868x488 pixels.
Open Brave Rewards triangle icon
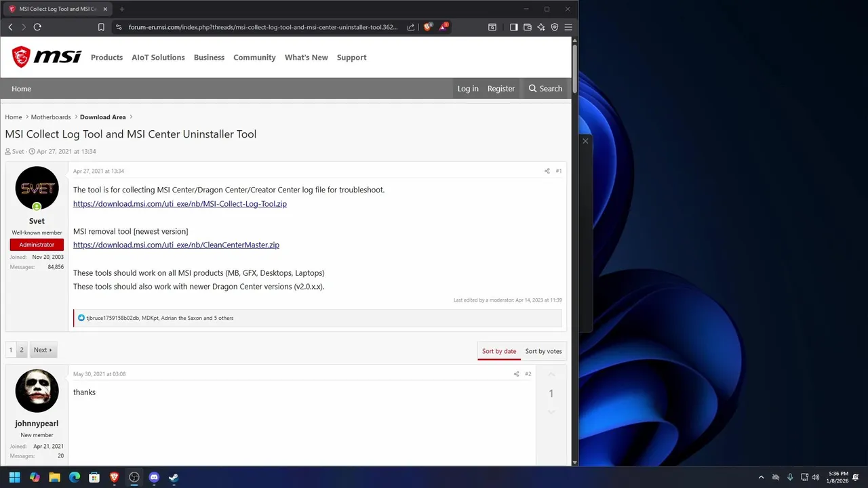[443, 27]
